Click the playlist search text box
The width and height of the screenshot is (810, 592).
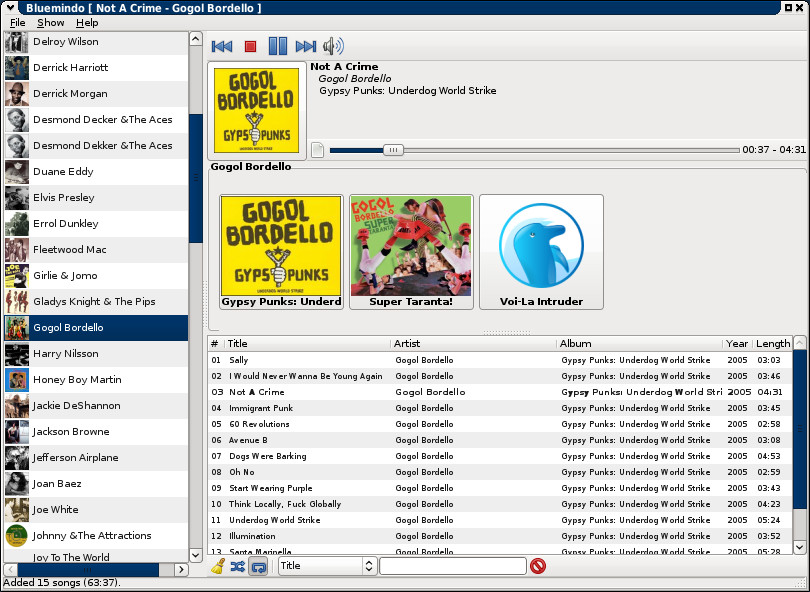tap(453, 566)
